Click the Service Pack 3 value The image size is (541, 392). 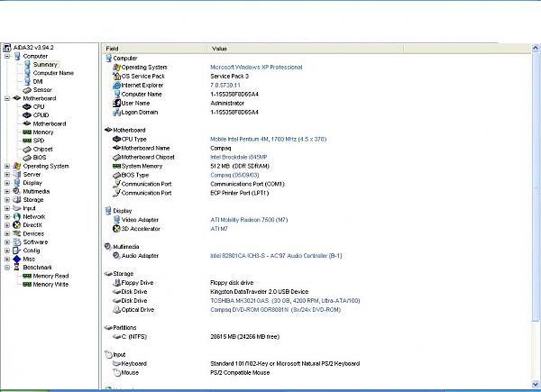tap(229, 77)
